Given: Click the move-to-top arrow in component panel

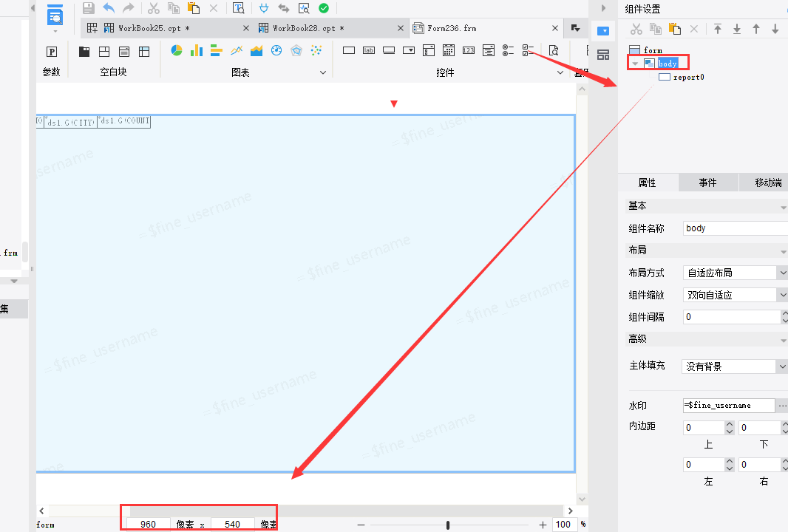Looking at the screenshot, I should coord(718,29).
